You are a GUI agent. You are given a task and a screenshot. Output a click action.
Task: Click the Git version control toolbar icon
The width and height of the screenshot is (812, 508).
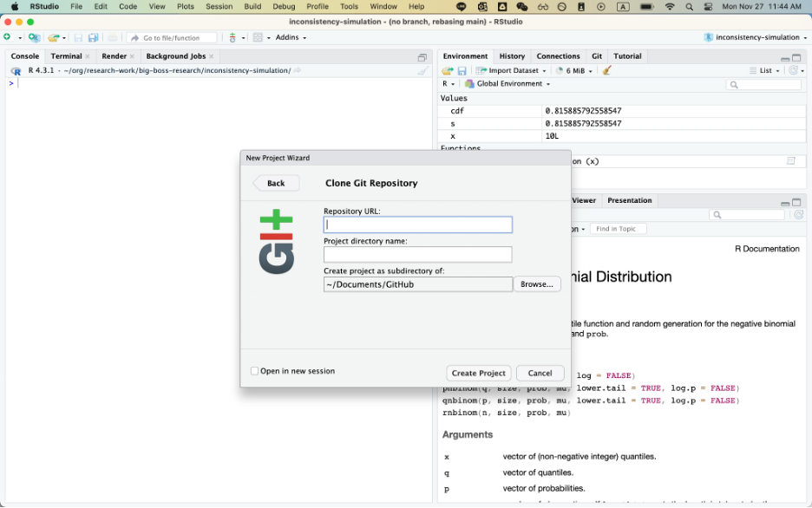coord(232,37)
